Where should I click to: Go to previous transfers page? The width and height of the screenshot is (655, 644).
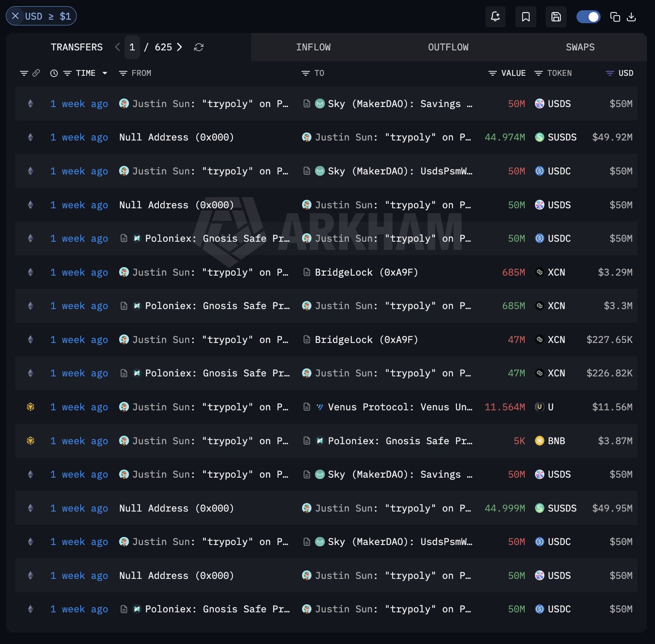tap(117, 47)
